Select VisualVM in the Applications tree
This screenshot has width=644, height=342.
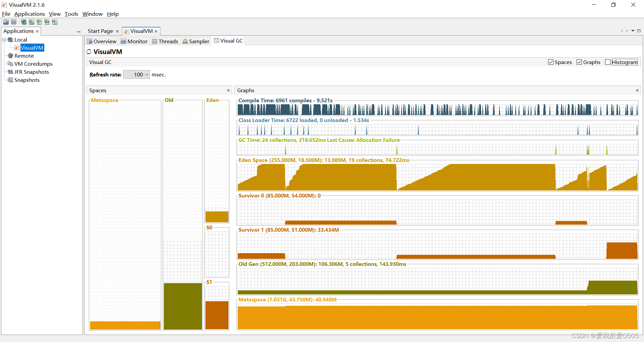(32, 48)
